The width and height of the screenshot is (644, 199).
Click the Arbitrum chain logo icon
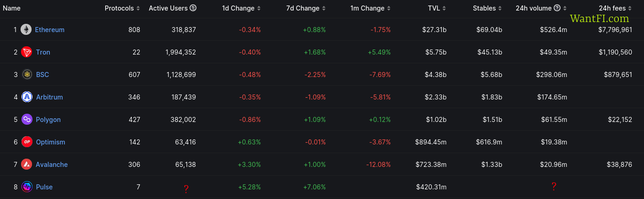[x=27, y=97]
